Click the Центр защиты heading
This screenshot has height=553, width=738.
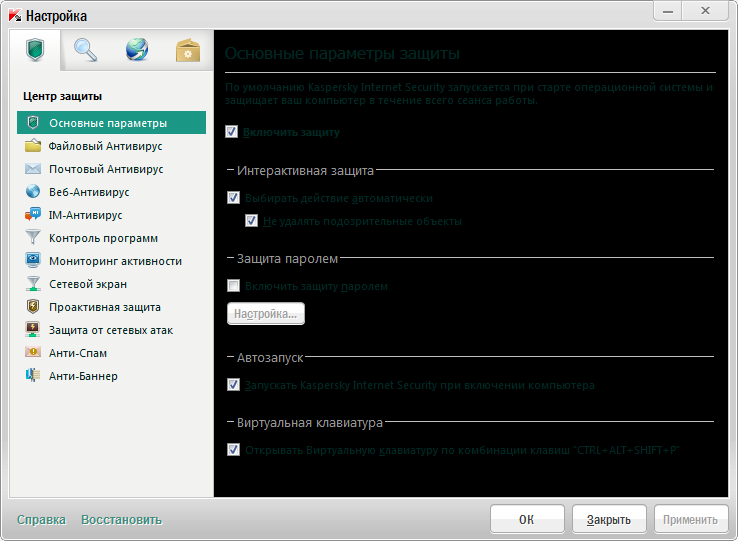coord(63,96)
